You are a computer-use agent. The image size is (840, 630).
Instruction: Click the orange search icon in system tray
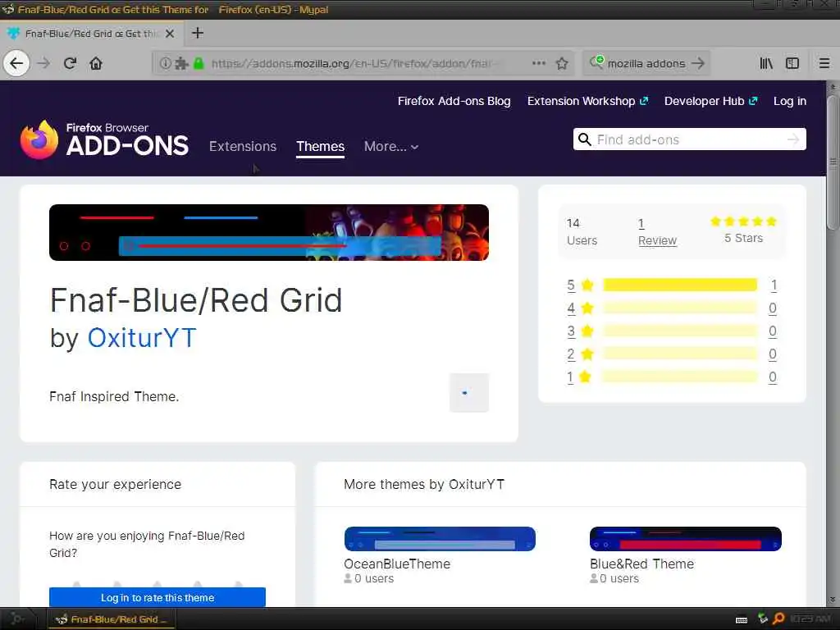778,619
